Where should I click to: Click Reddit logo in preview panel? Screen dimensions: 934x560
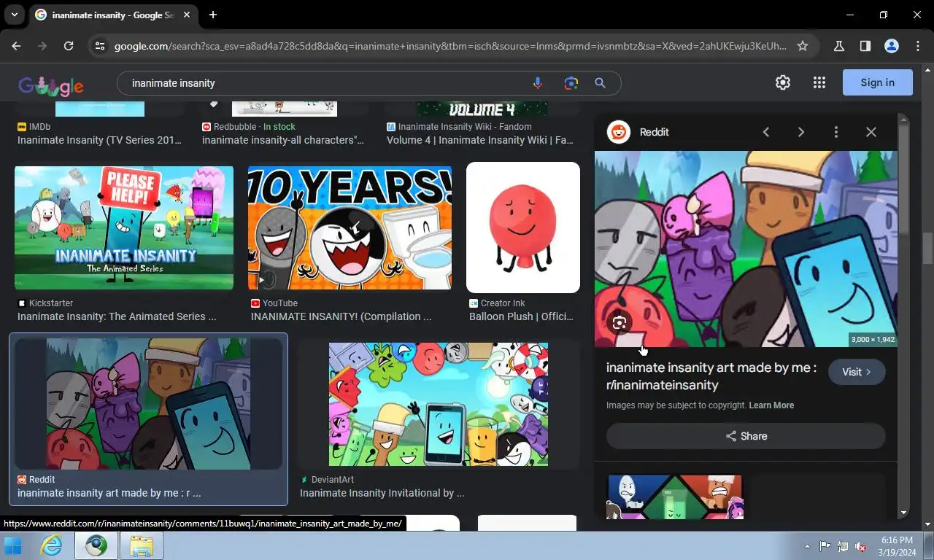coord(619,132)
